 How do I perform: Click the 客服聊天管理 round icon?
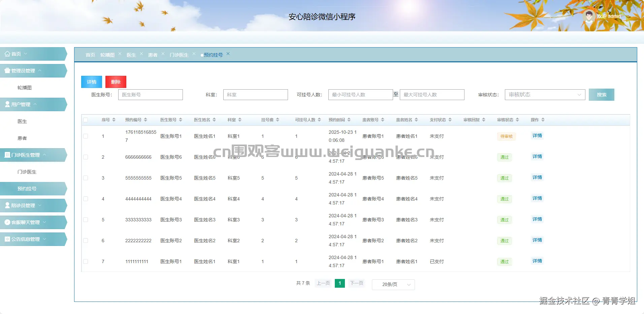click(x=7, y=222)
